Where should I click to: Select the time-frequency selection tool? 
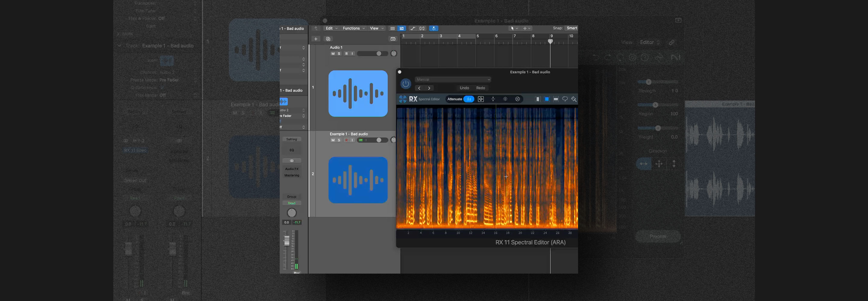tap(547, 99)
